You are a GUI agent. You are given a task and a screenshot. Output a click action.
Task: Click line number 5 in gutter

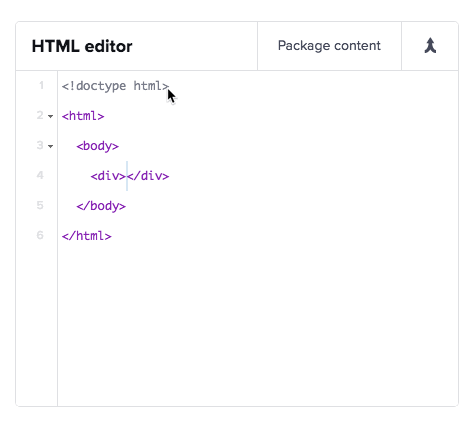(40, 205)
